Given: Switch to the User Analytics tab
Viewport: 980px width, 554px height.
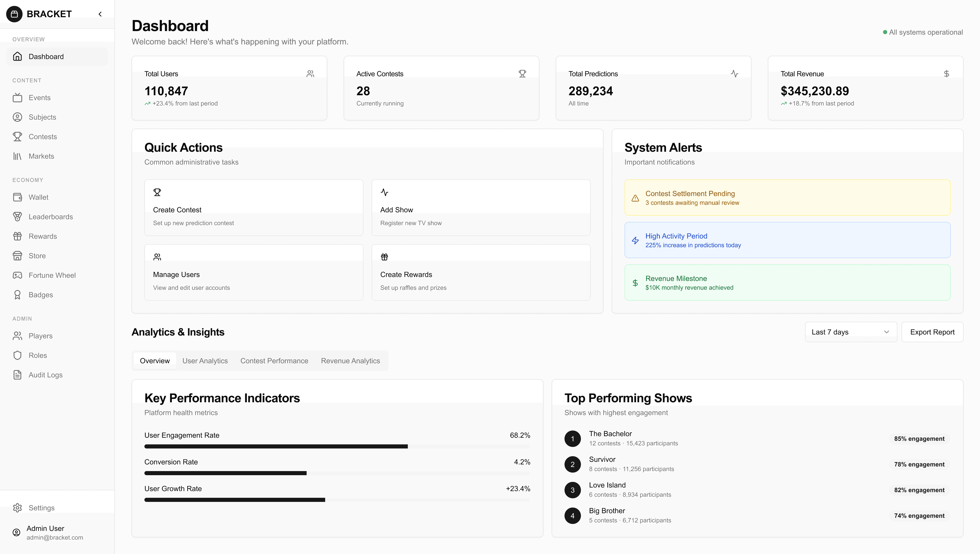Looking at the screenshot, I should pyautogui.click(x=205, y=361).
